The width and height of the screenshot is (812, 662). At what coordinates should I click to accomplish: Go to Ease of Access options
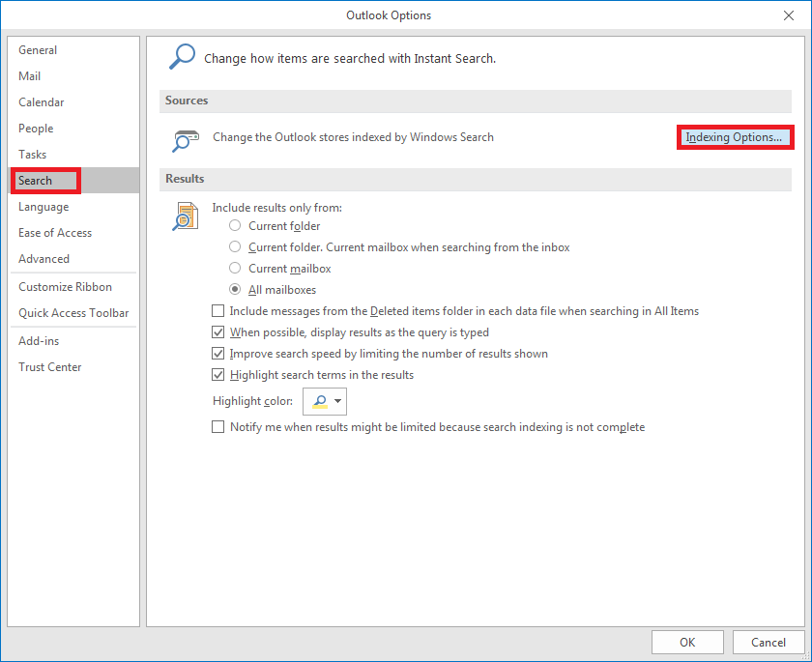coord(73,233)
